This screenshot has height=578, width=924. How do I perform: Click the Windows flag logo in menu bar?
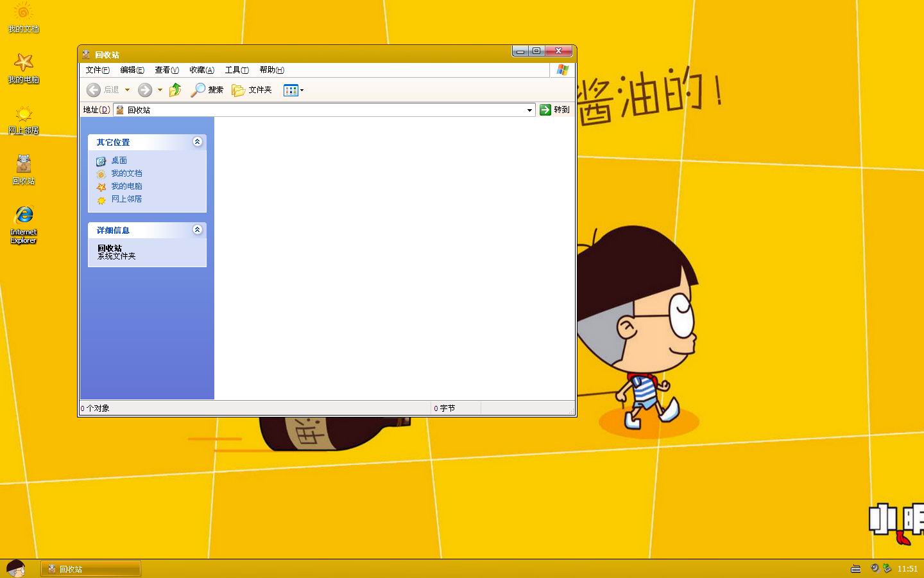click(563, 70)
